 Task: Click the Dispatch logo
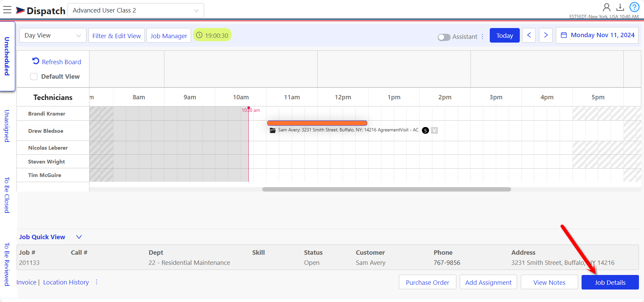41,11
